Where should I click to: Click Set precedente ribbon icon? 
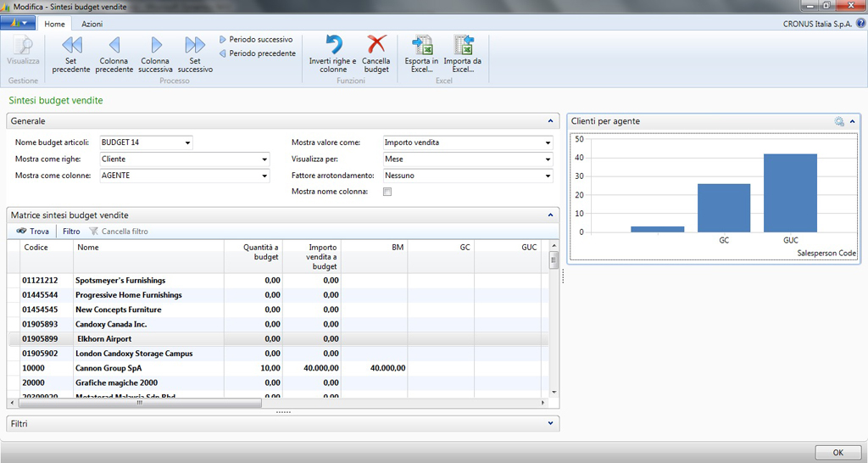[x=71, y=46]
